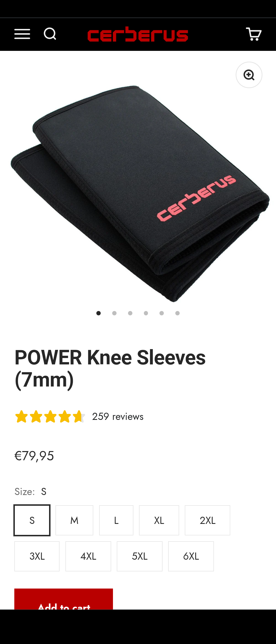Viewport: 276px width, 644px height.
Task: Pick the 4XL size box
Action: click(x=88, y=556)
